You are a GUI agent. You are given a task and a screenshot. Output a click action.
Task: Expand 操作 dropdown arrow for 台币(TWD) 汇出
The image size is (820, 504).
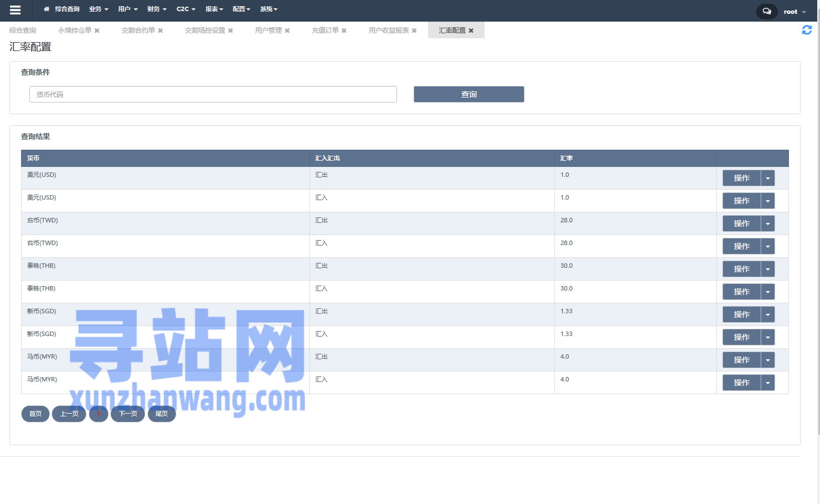[x=768, y=223]
